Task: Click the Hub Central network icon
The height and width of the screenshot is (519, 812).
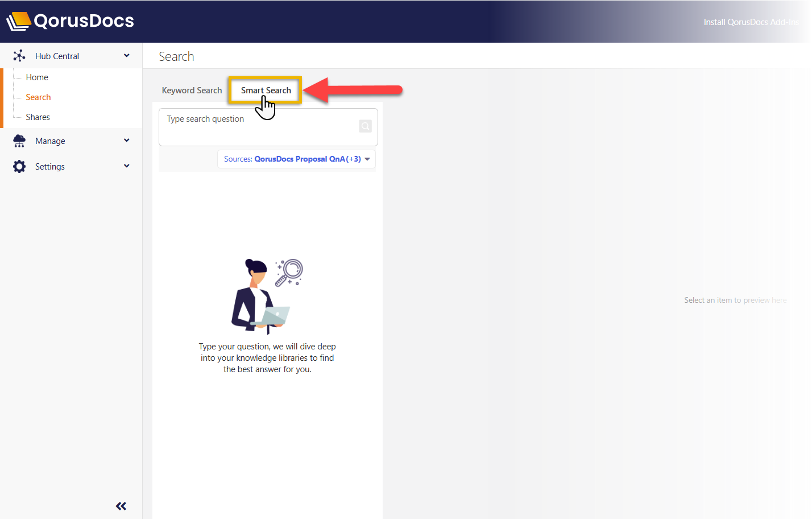Action: coord(19,56)
